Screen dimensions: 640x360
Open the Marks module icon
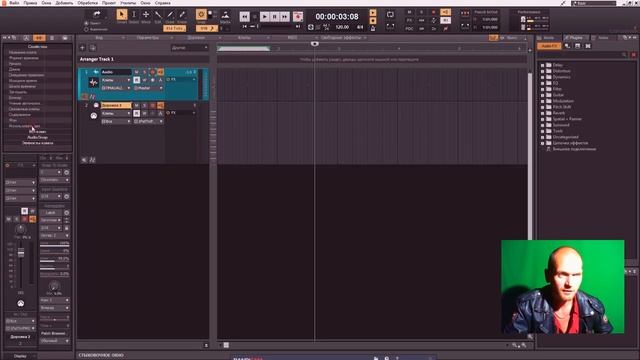pyautogui.click(x=225, y=15)
